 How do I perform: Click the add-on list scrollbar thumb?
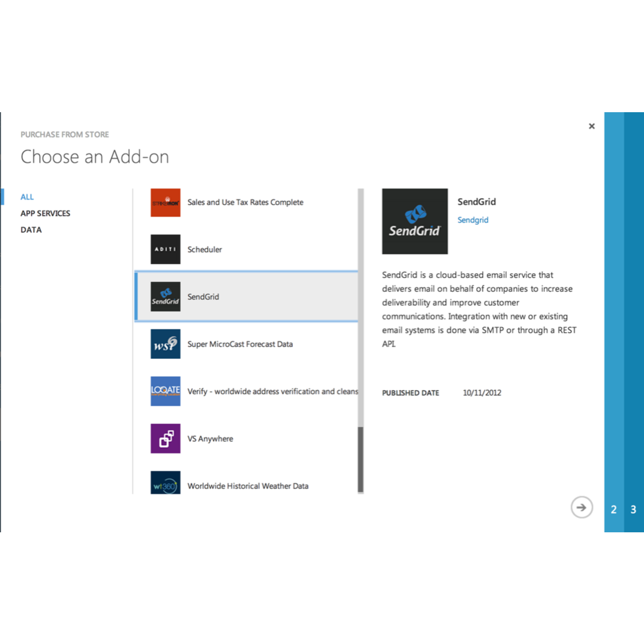pyautogui.click(x=360, y=459)
